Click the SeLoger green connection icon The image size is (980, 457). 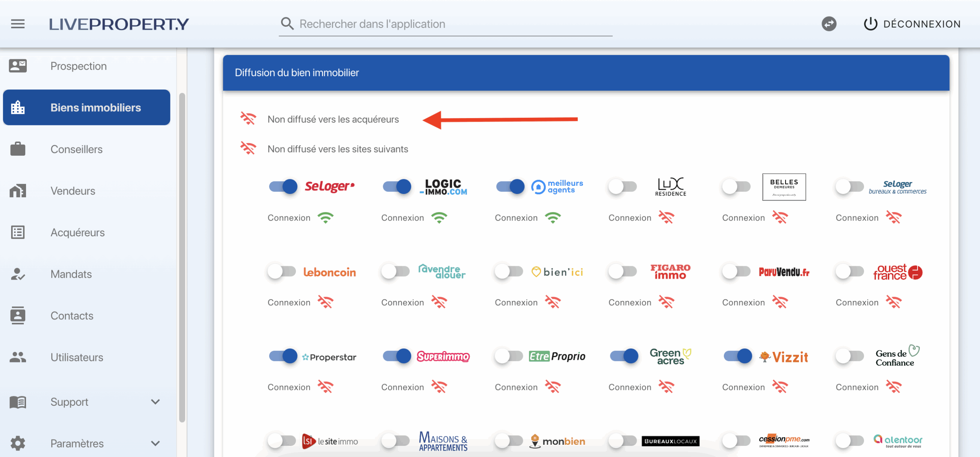click(325, 218)
